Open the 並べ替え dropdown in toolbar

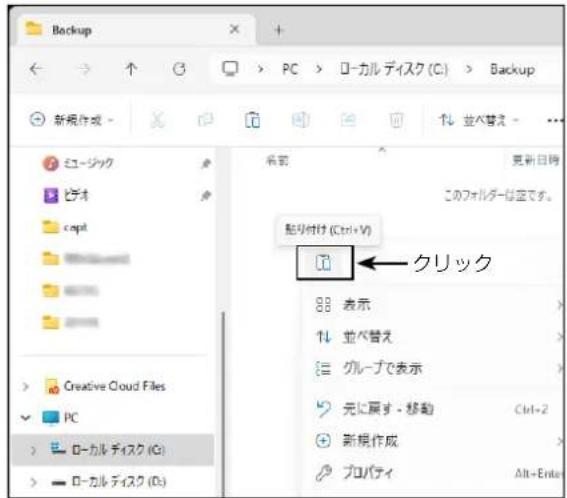click(x=479, y=120)
